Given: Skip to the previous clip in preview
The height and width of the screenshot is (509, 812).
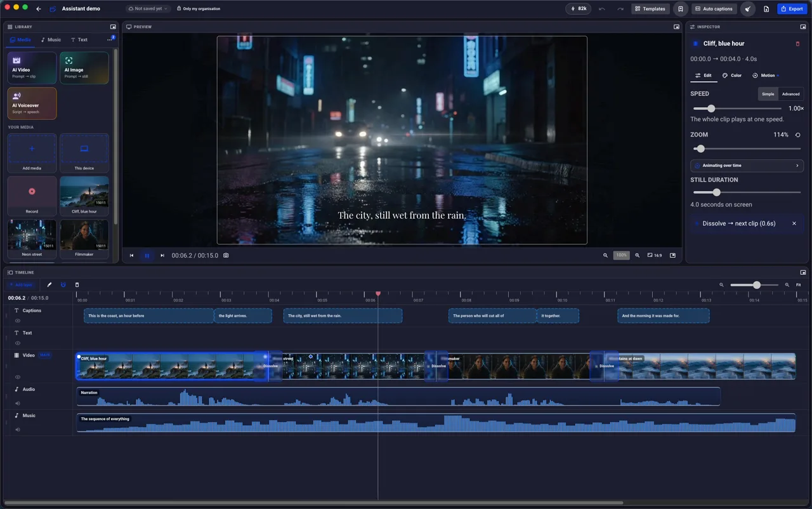Looking at the screenshot, I should (131, 256).
